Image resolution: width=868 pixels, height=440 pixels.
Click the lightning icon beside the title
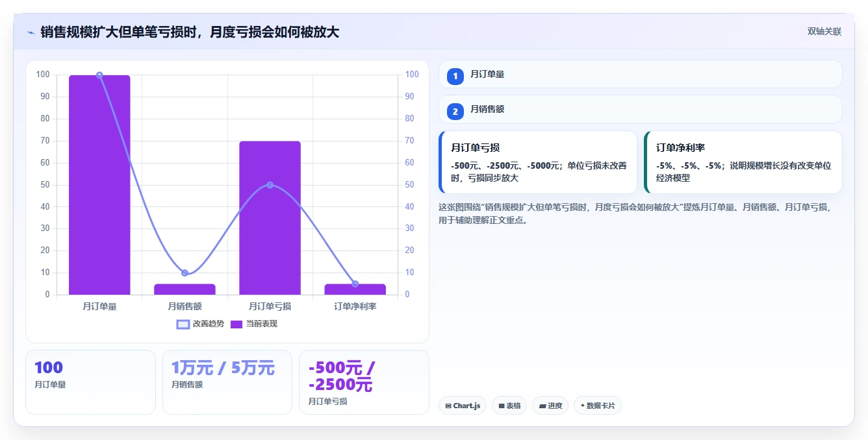point(31,32)
